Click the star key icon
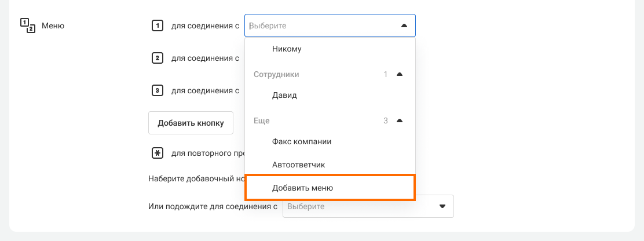The height and width of the screenshot is (241, 644). [156, 154]
